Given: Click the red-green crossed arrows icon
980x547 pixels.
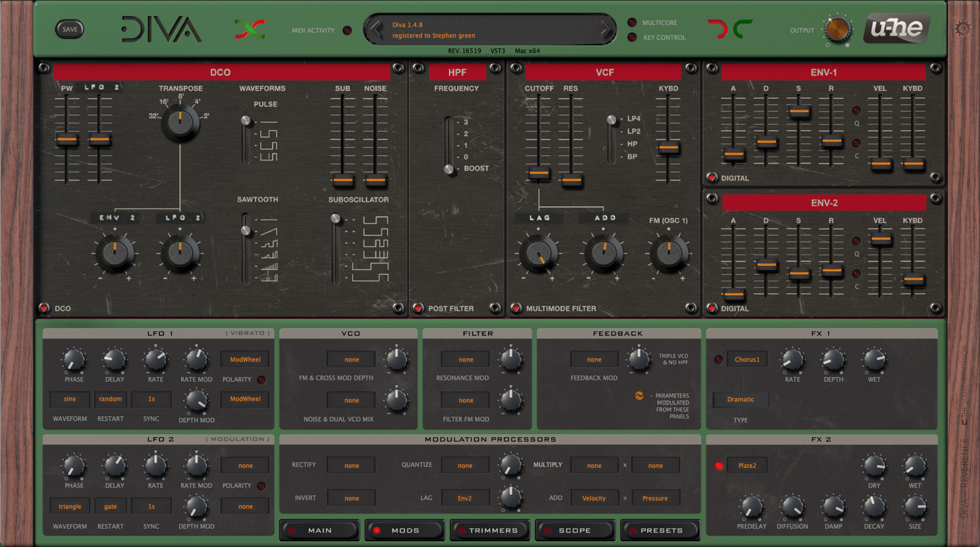Looking at the screenshot, I should pyautogui.click(x=250, y=29).
